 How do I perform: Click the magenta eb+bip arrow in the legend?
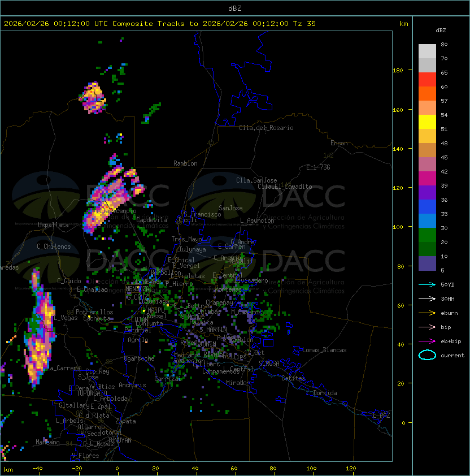[427, 341]
